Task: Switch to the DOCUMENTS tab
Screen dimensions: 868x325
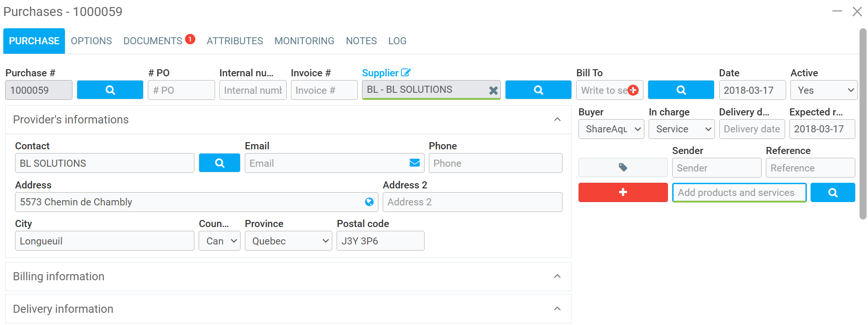Action: [153, 41]
